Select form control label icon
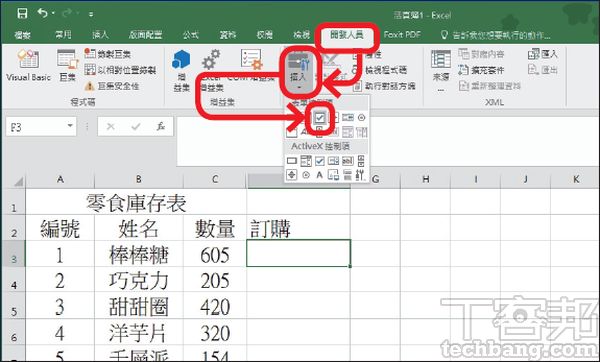Image resolution: width=600 pixels, height=362 pixels. tap(305, 132)
